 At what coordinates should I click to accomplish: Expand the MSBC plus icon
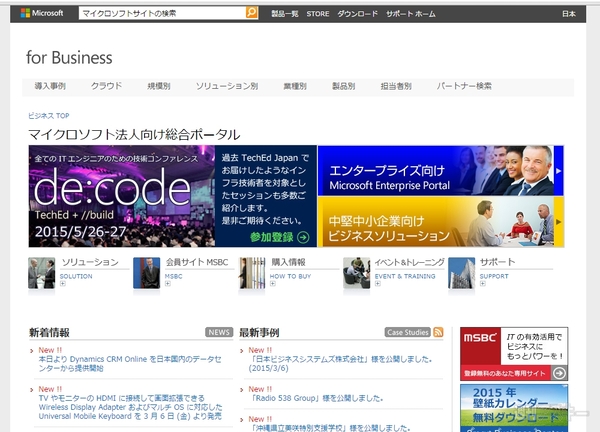(x=168, y=284)
